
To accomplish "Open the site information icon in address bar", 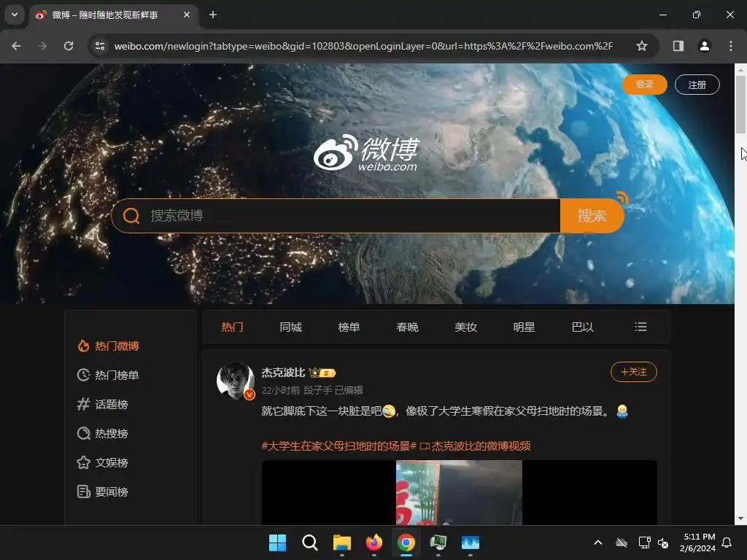I will [x=100, y=46].
